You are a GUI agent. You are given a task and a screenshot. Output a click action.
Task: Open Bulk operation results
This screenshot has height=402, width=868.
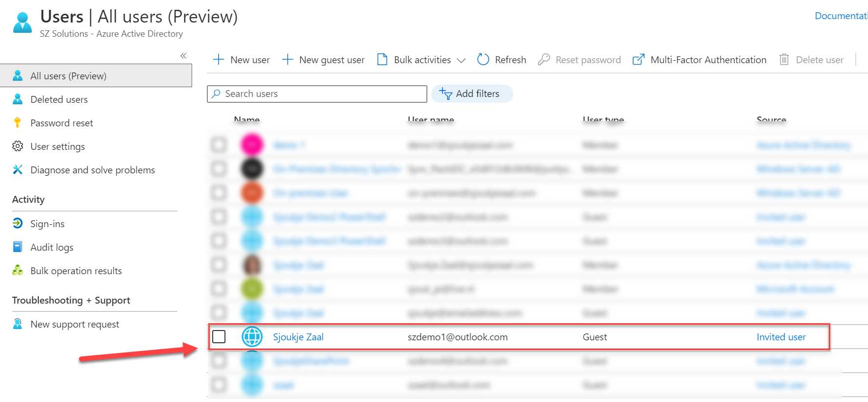coord(76,271)
